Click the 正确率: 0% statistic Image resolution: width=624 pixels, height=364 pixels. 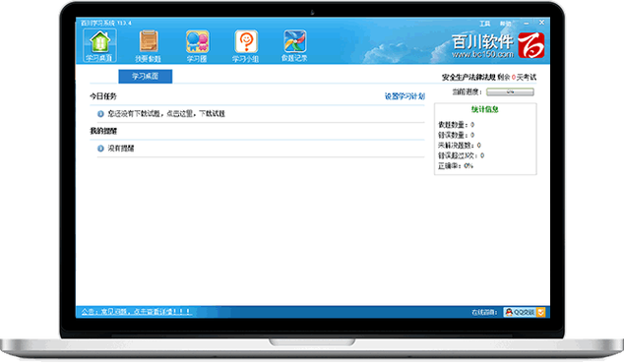click(456, 166)
